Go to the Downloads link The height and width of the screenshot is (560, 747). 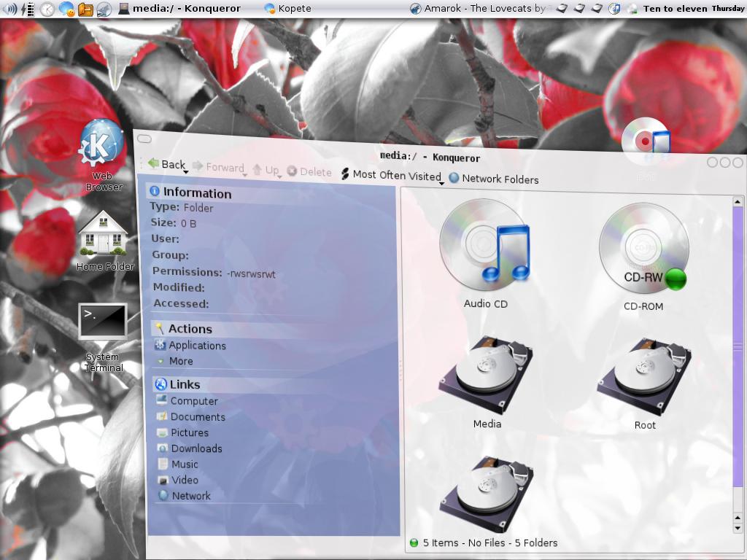pos(190,448)
